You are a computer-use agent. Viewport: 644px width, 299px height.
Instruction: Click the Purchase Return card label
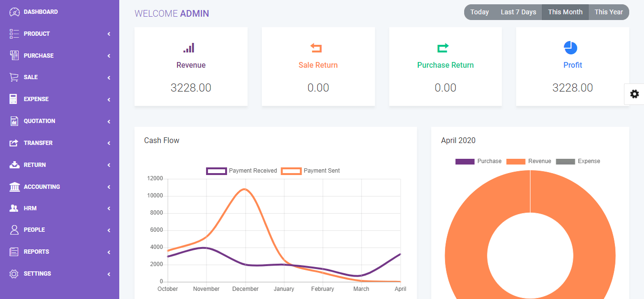446,65
